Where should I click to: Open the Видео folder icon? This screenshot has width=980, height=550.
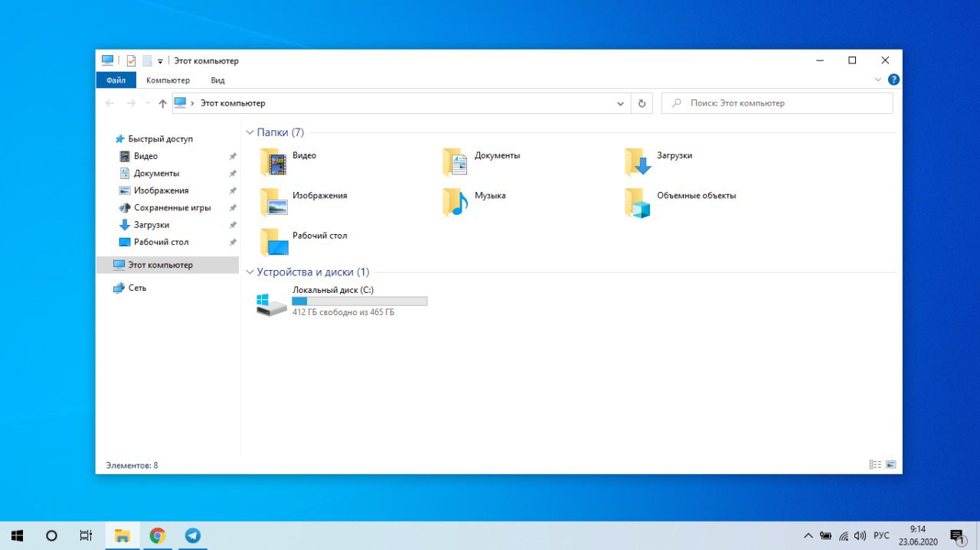click(x=273, y=162)
